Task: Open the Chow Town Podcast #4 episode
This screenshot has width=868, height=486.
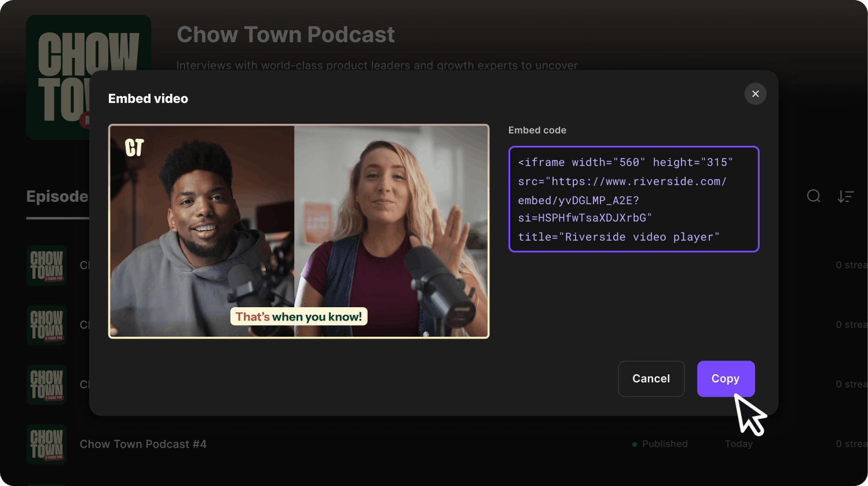Action: point(143,444)
